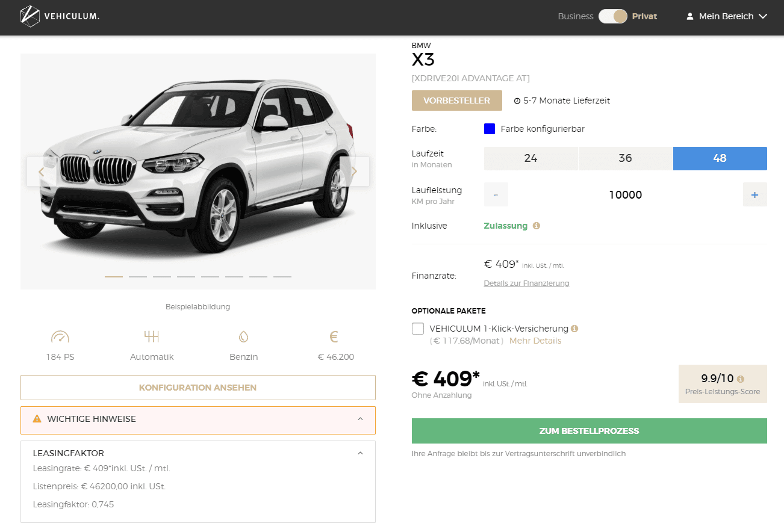Click the Benzin fuel drop icon
This screenshot has height=532, width=784.
243,336
